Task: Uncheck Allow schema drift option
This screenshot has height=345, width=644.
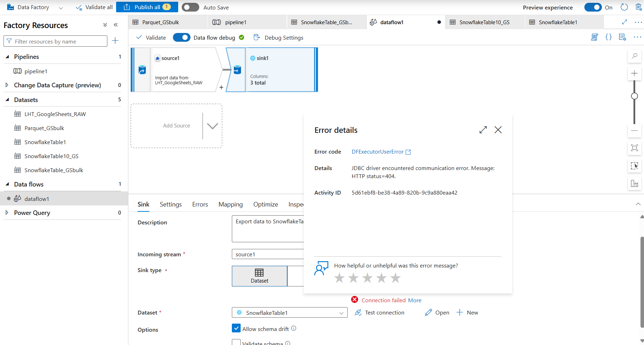Action: click(x=236, y=328)
